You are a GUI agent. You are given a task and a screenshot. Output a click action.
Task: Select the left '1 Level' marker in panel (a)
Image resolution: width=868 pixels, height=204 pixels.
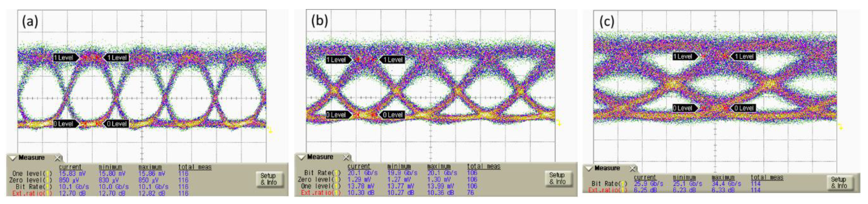coord(66,57)
